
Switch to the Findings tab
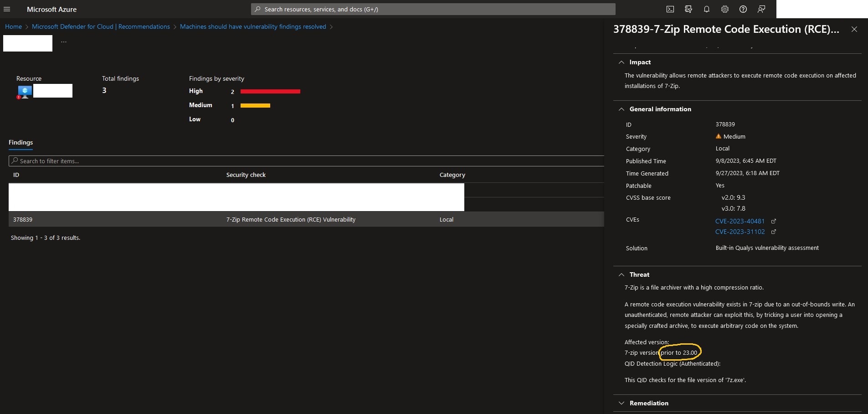coord(21,142)
